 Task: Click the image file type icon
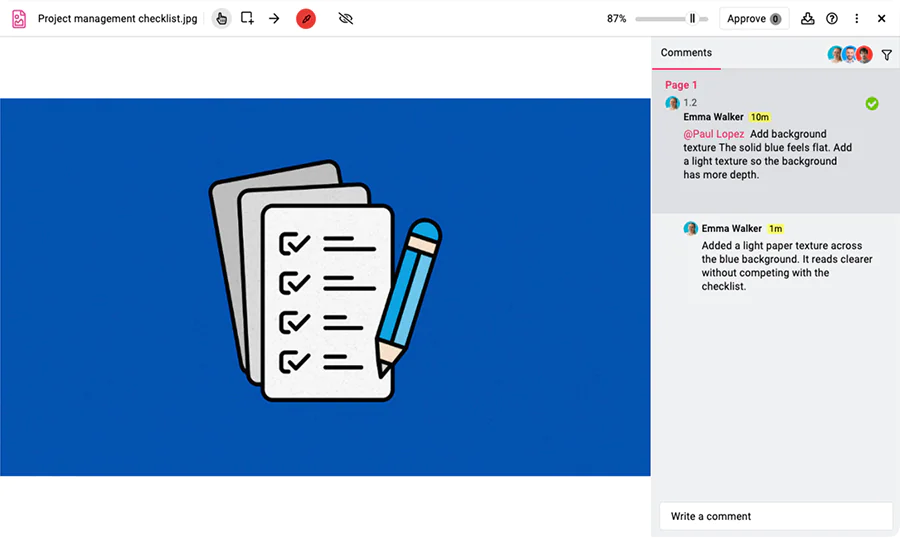tap(19, 18)
